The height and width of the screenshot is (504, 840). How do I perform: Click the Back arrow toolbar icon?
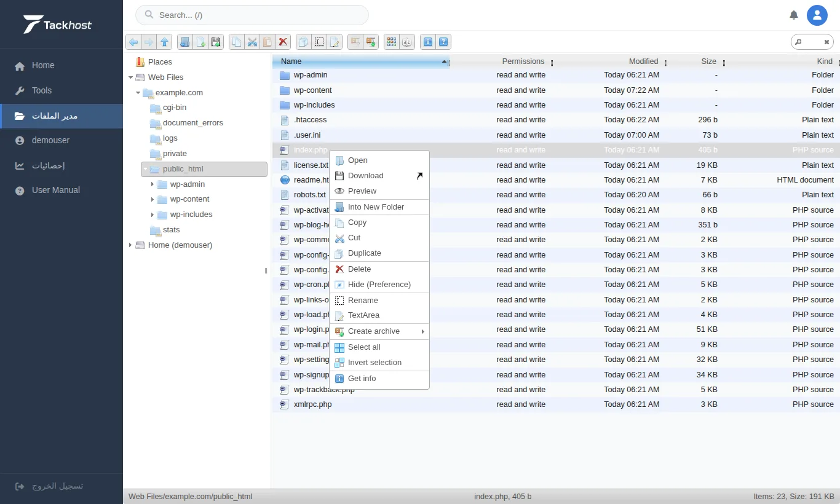pyautogui.click(x=133, y=42)
